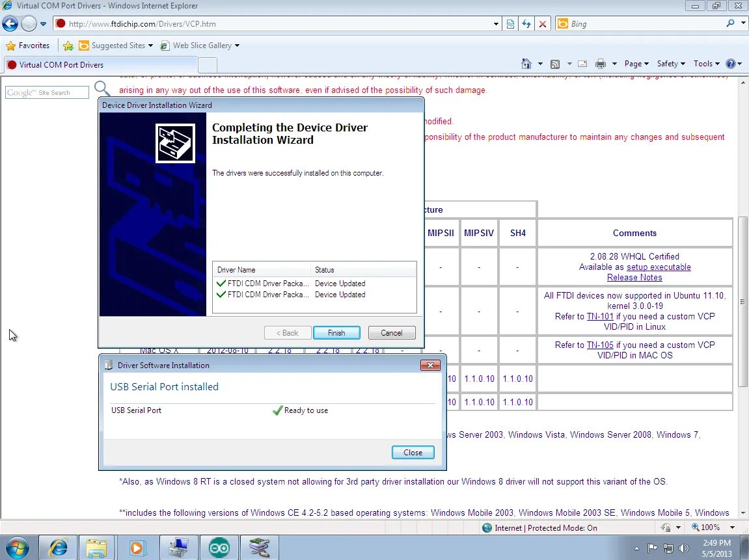Image resolution: width=749 pixels, height=560 pixels.
Task: Click Finish in Device Driver Installation Wizard
Action: pyautogui.click(x=337, y=333)
